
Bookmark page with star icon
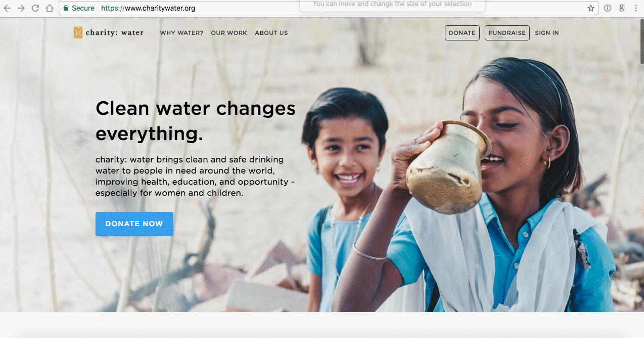coord(590,8)
